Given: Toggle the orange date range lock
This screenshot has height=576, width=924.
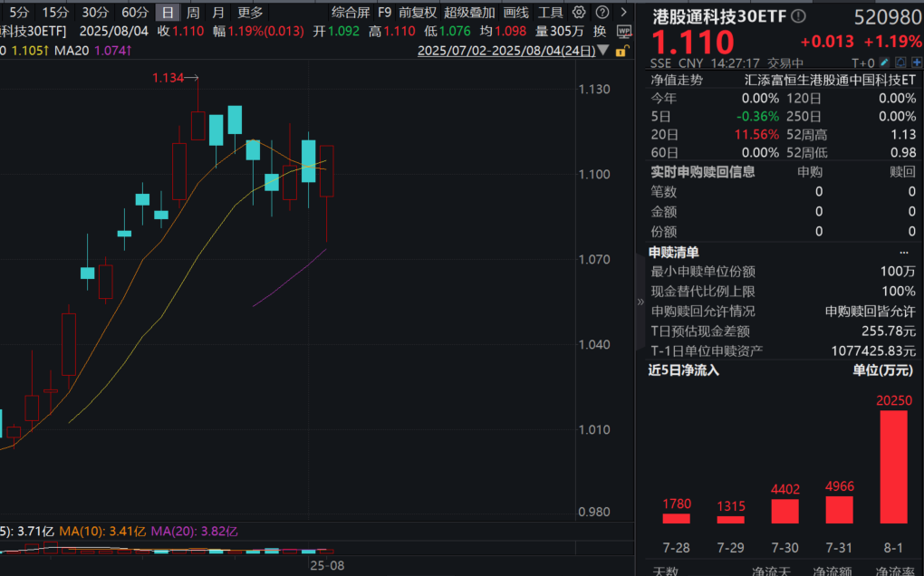Looking at the screenshot, I should 621,51.
